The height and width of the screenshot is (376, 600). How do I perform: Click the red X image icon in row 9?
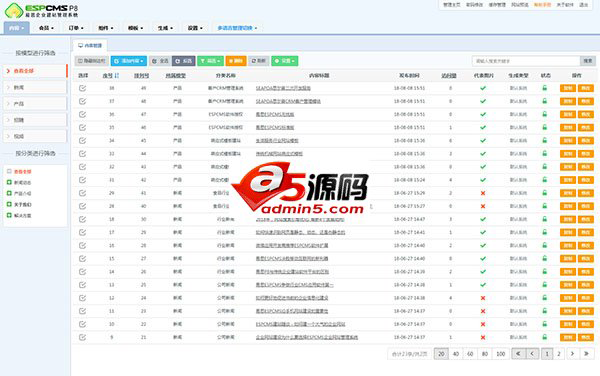(x=483, y=337)
